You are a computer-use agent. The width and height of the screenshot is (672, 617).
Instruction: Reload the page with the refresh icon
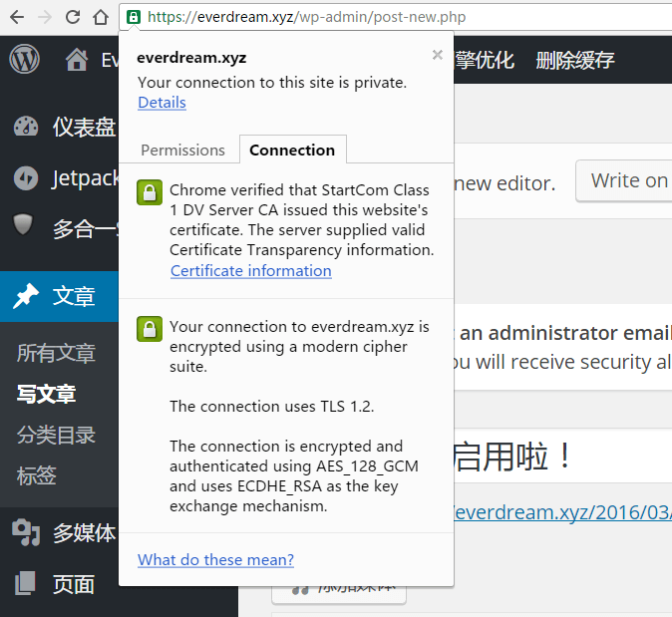73,17
